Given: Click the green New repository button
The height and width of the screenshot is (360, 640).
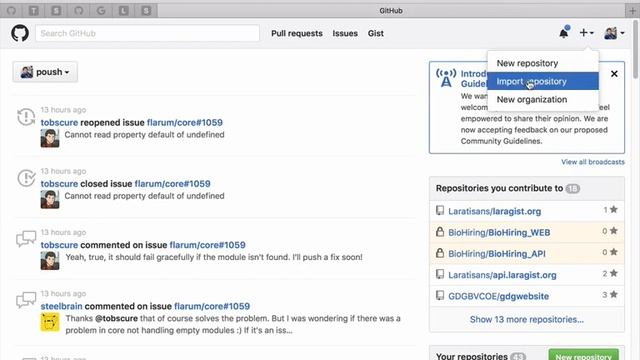Looking at the screenshot, I should point(584,356).
